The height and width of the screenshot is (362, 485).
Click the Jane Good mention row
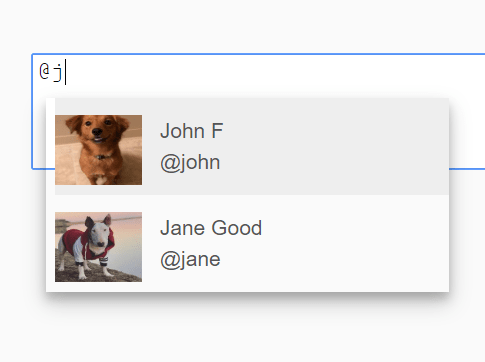coord(252,243)
